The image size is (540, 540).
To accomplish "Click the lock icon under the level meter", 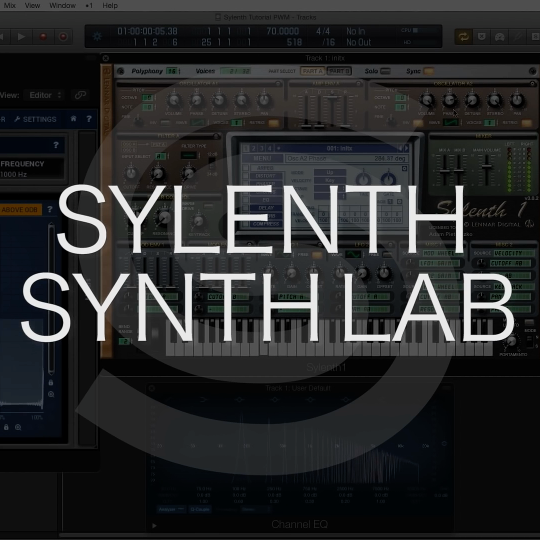I will coord(51,382).
